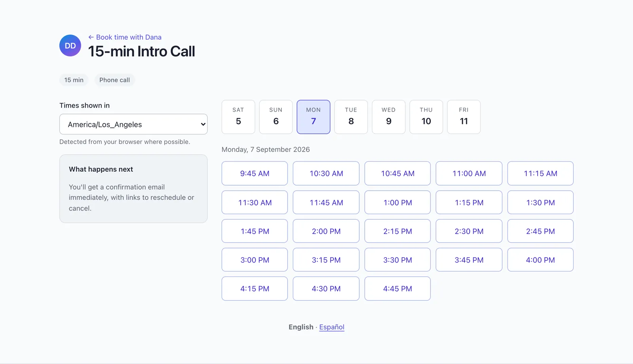Select the 3:45 PM slot
The width and height of the screenshot is (633, 364).
(469, 260)
